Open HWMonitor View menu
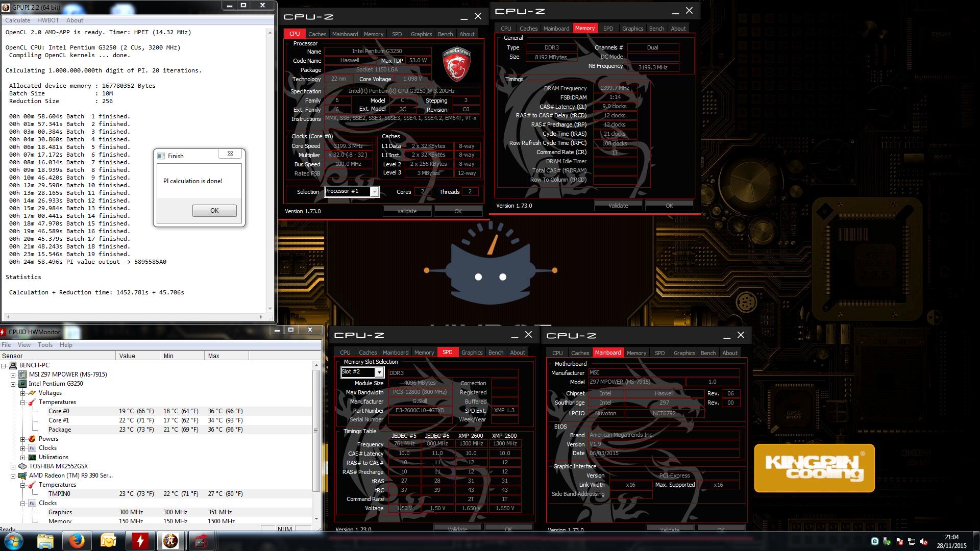This screenshot has height=551, width=980. point(24,345)
